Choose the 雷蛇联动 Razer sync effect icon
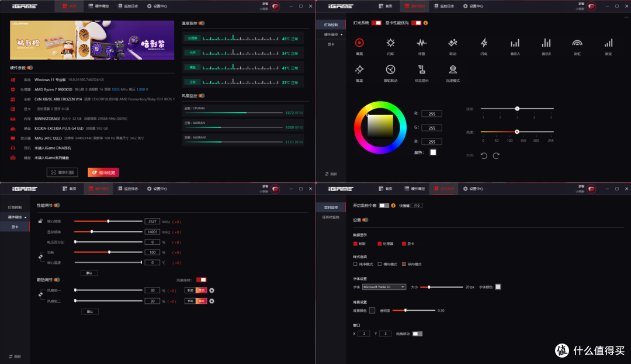Viewport: 631px width, 364px height. point(390,70)
